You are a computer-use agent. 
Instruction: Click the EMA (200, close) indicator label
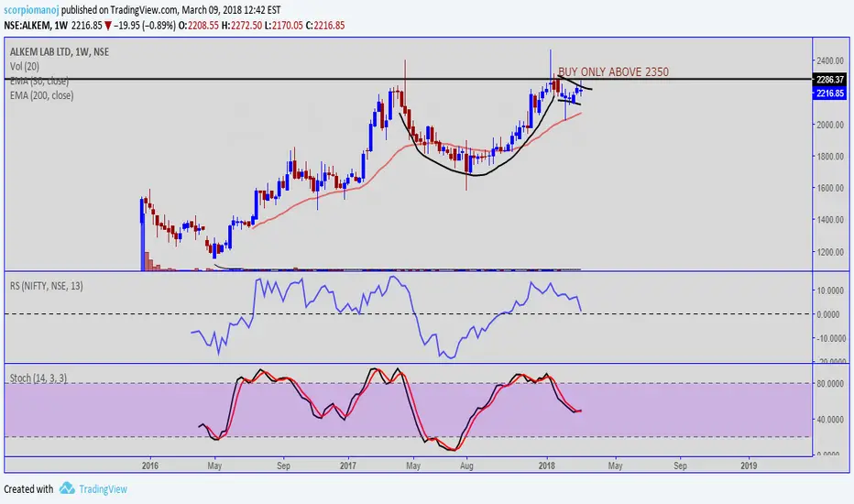tap(41, 95)
